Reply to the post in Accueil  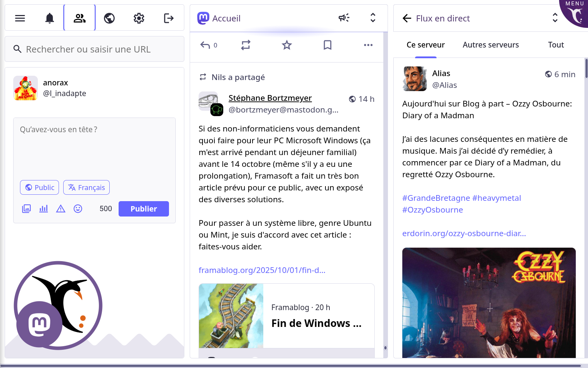(205, 45)
